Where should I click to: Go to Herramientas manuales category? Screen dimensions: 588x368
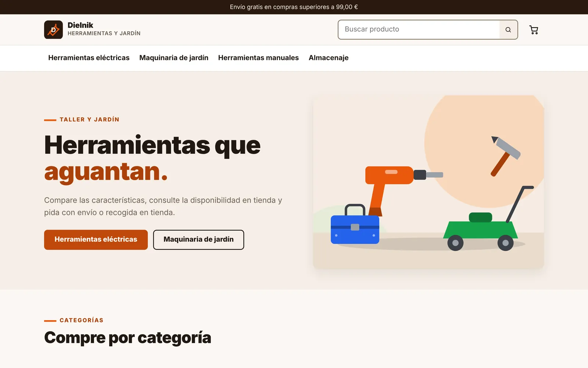258,58
